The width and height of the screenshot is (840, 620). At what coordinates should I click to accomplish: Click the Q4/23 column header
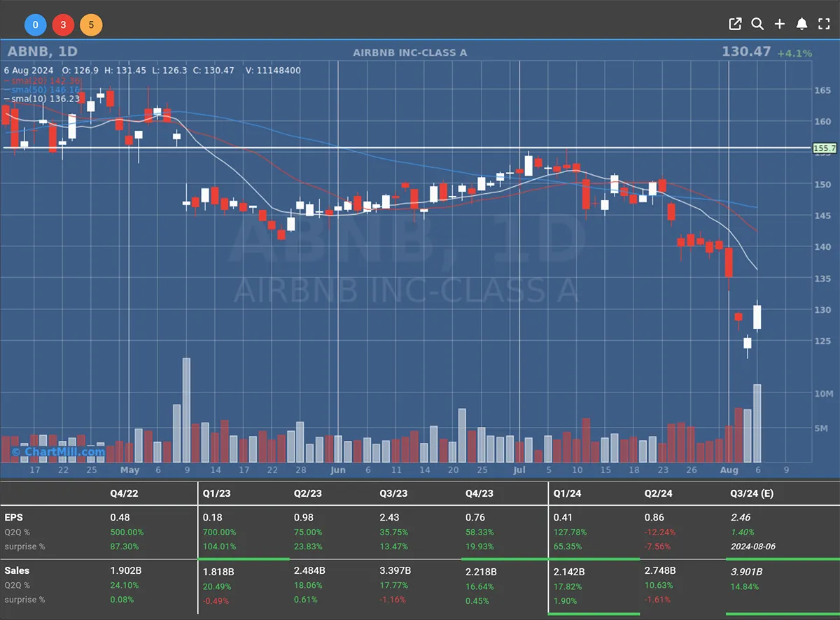tap(479, 493)
